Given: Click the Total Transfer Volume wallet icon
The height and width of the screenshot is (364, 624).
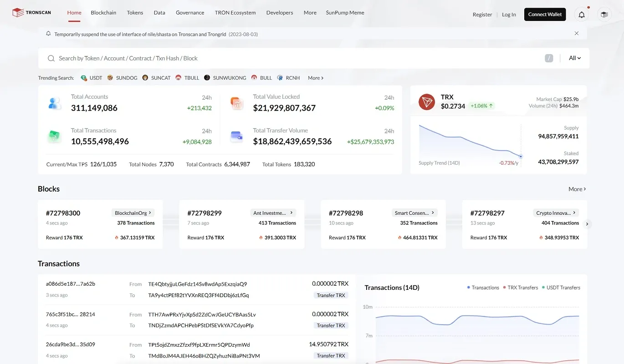Looking at the screenshot, I should click(x=237, y=136).
